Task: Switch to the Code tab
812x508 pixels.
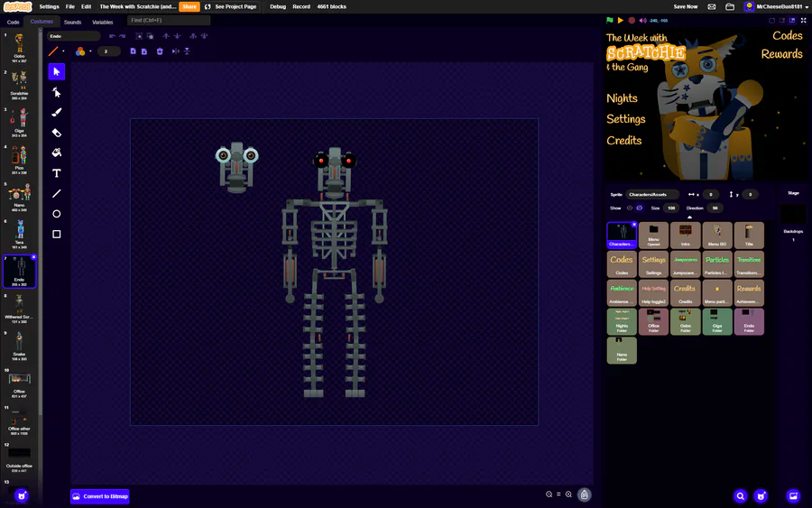Action: tap(13, 23)
